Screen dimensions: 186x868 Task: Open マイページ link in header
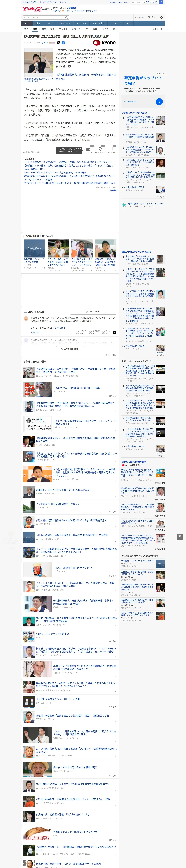[x=139, y=17]
